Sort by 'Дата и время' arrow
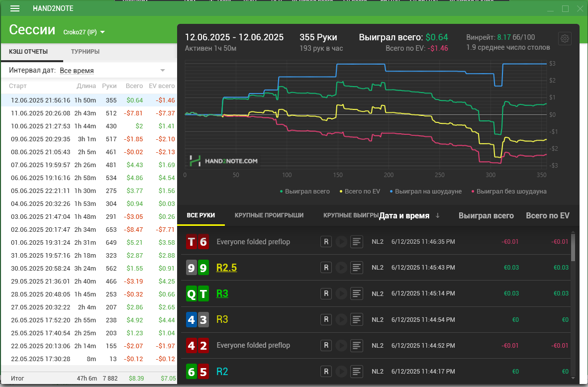Viewport: 588px width, 387px height. [x=437, y=215]
